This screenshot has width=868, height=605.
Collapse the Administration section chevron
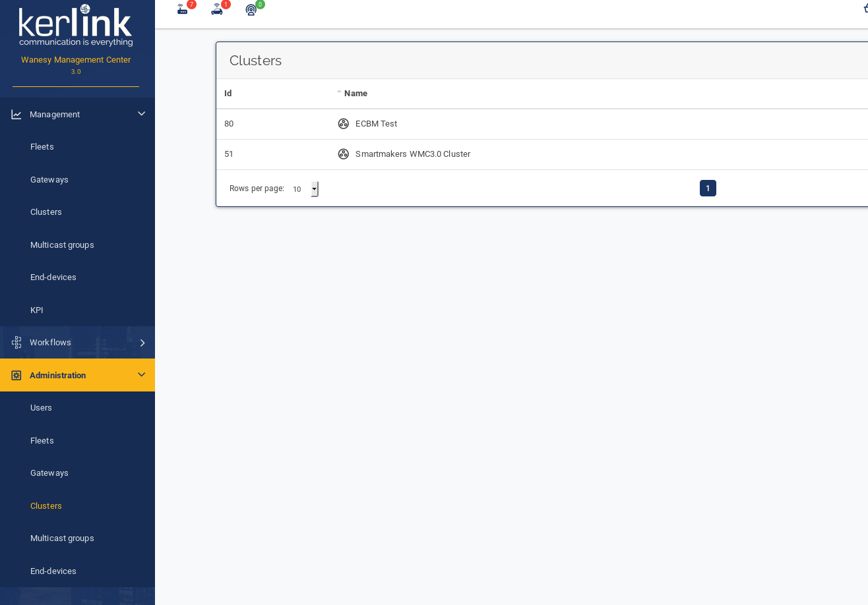tap(141, 375)
